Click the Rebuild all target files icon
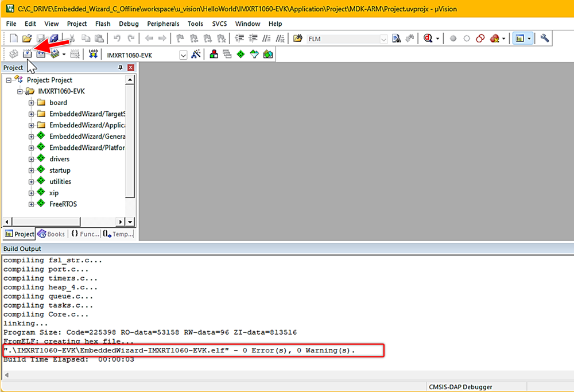Image resolution: width=574 pixels, height=392 pixels. (x=41, y=54)
